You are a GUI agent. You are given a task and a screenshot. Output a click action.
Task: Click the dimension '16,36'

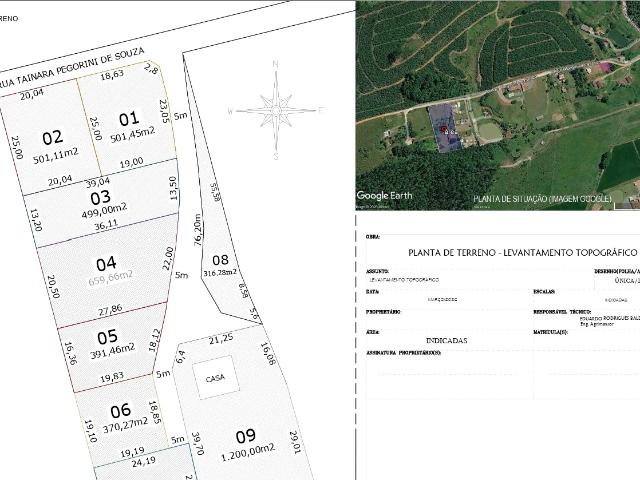[70, 353]
